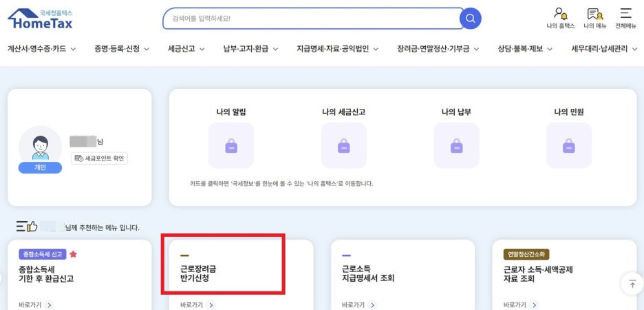Click arrow next to 바로가기 on 근로자 소득 card
The image size is (644, 310).
pos(534,305)
